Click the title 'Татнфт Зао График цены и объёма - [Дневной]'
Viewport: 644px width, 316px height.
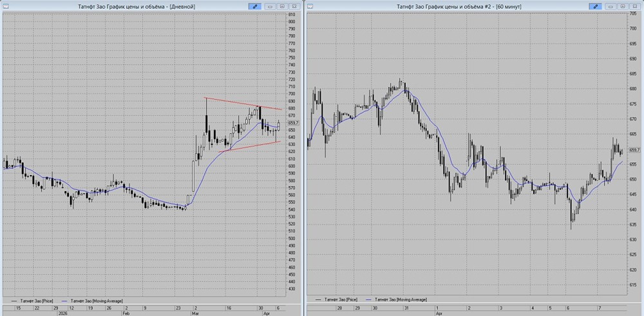[x=137, y=6]
